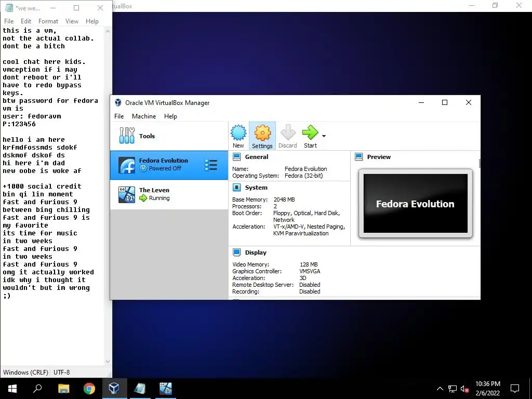Click the Preview panel header icon

358,157
